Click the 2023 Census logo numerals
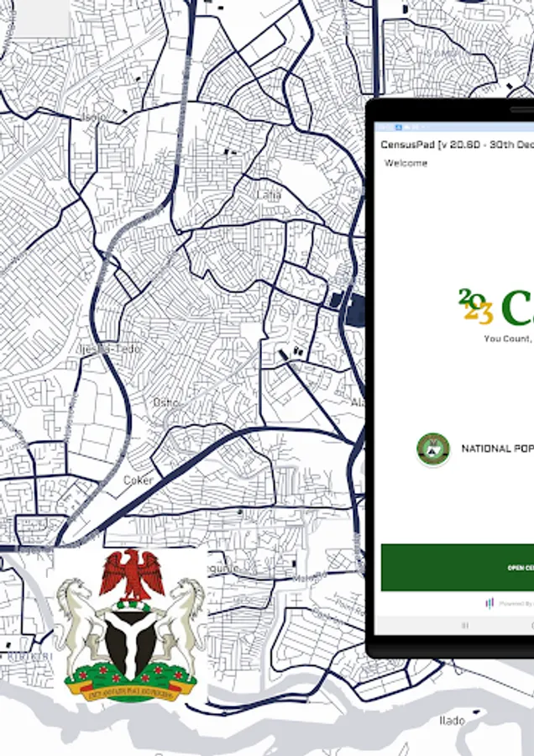The height and width of the screenshot is (756, 534). tap(475, 306)
